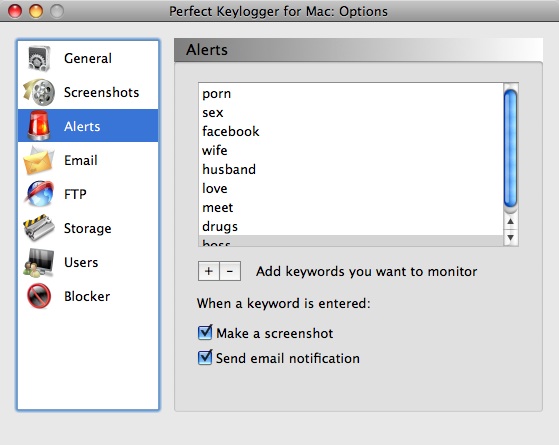Select the 'husband' keyword row
The width and height of the screenshot is (559, 445).
(x=351, y=169)
